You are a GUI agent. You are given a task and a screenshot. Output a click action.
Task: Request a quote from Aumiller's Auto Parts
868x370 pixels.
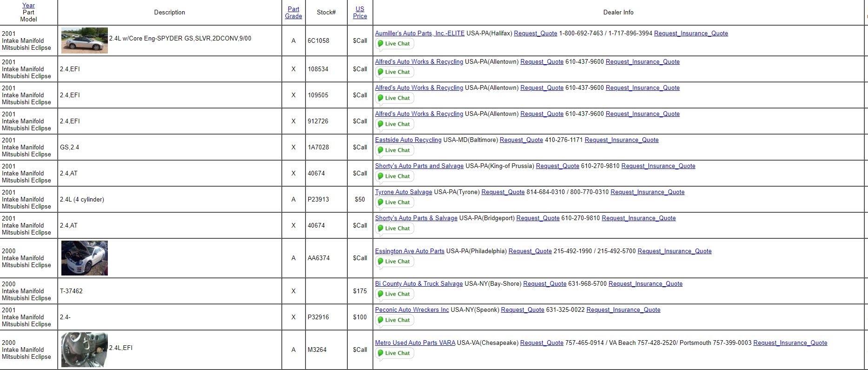536,34
